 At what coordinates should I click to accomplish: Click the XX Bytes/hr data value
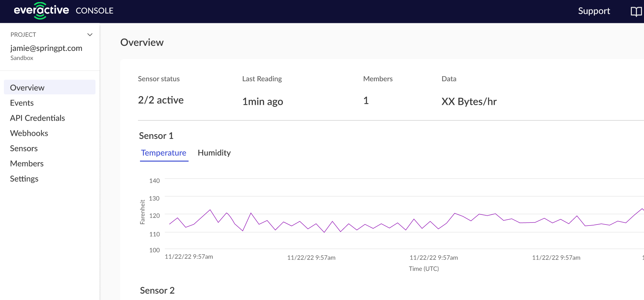click(x=469, y=101)
